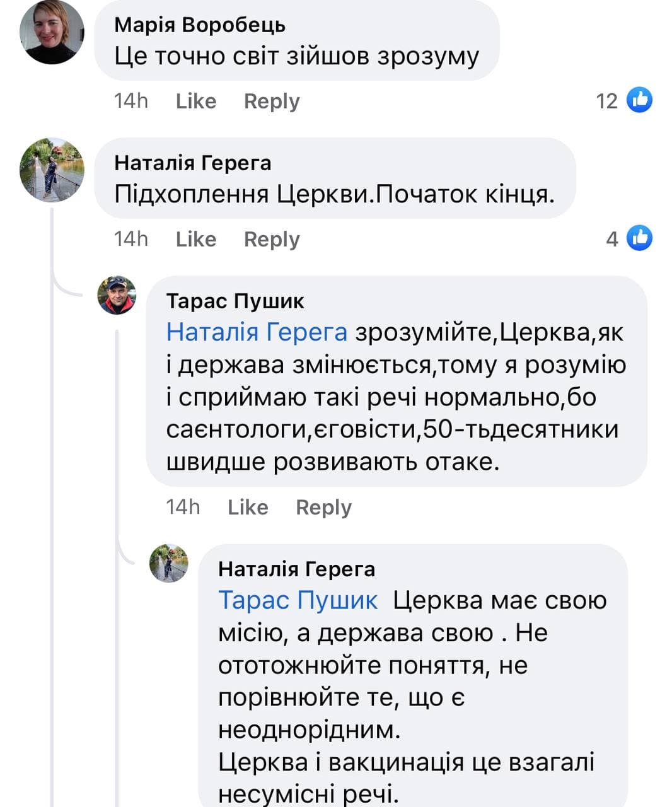Like Марія Воробець's comment
Screen dimensions: 672x807
pos(195,101)
